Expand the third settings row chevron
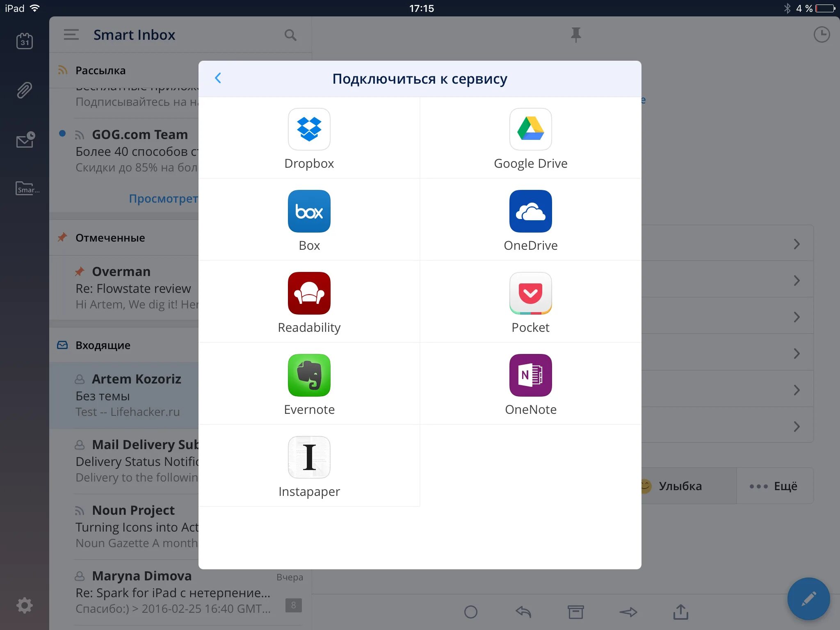 797,317
